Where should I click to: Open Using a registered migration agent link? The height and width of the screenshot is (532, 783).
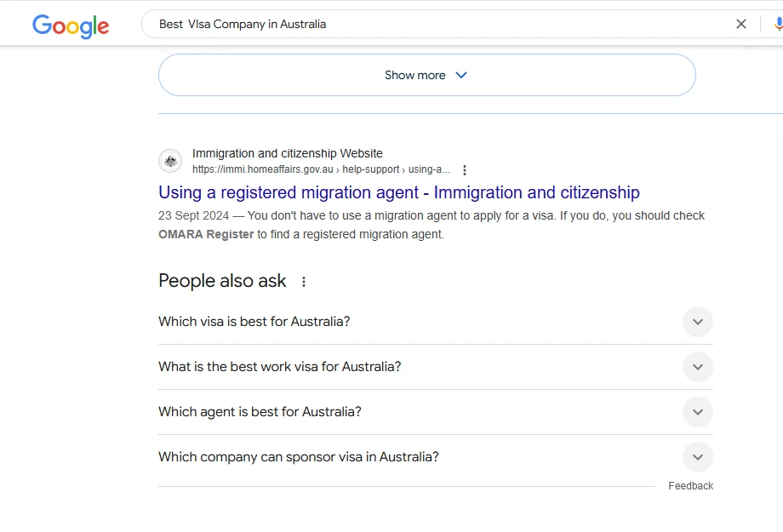tap(399, 192)
